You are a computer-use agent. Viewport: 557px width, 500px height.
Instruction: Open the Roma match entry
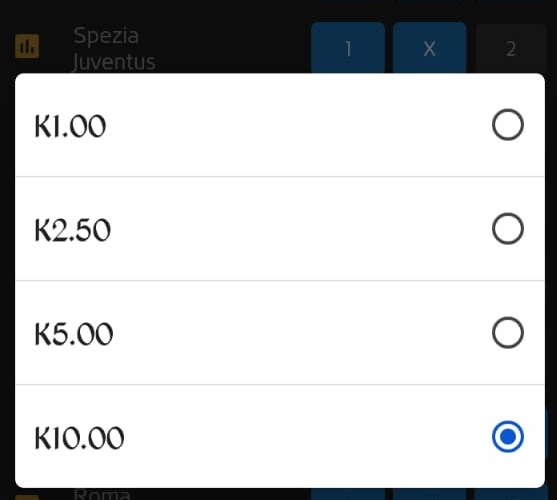pyautogui.click(x=102, y=494)
